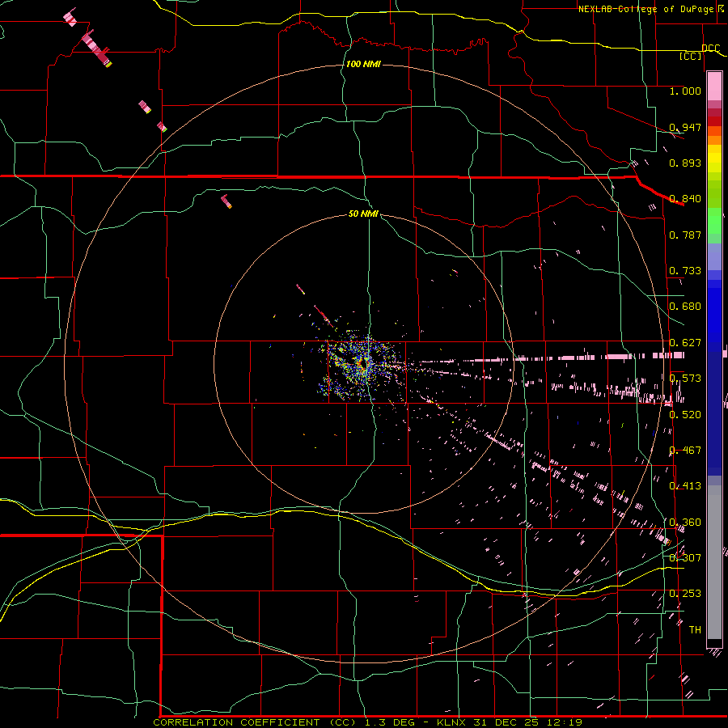Select the 0.733 scale value
This screenshot has height=728, width=728.
point(685,271)
